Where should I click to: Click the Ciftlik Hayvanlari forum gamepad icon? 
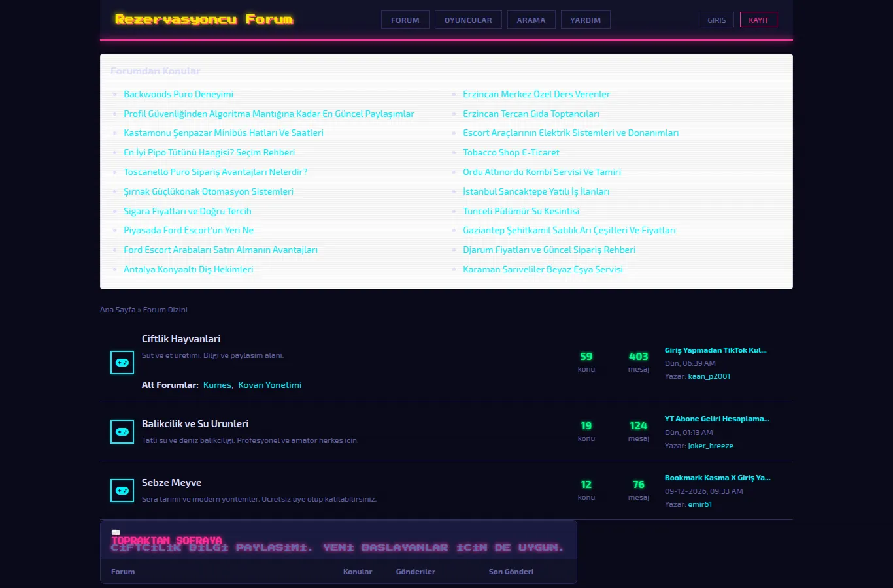click(122, 363)
